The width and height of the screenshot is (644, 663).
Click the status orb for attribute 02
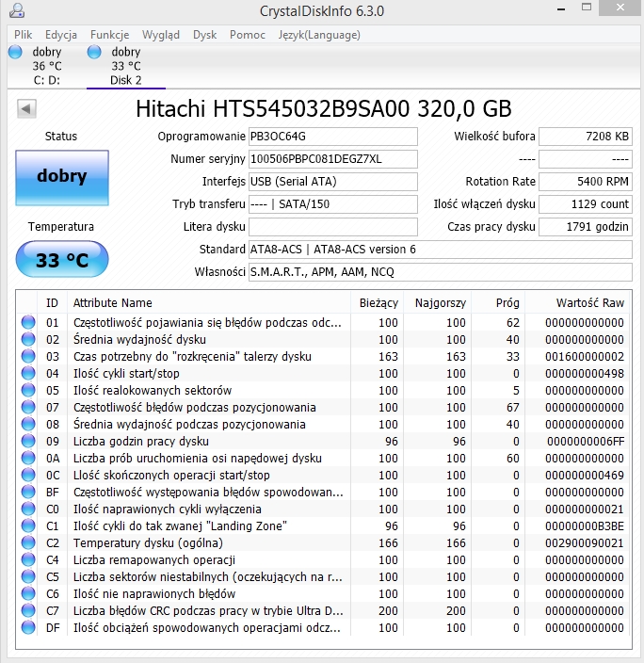(28, 339)
